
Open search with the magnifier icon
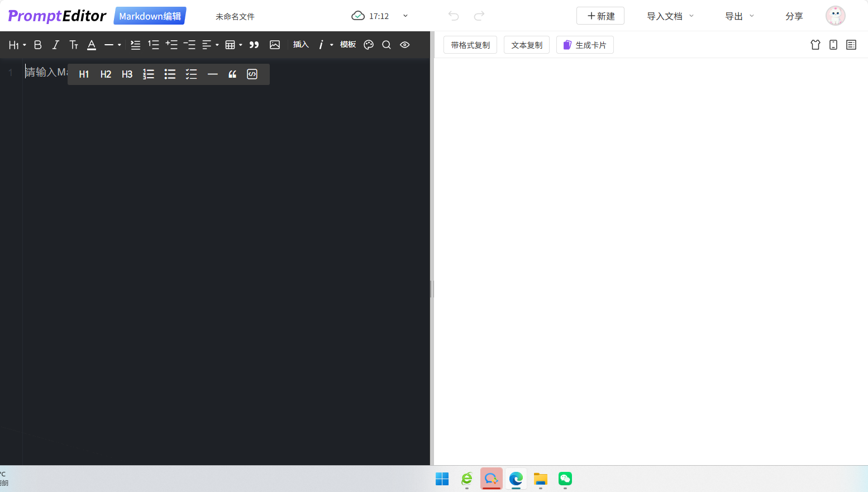(x=387, y=45)
